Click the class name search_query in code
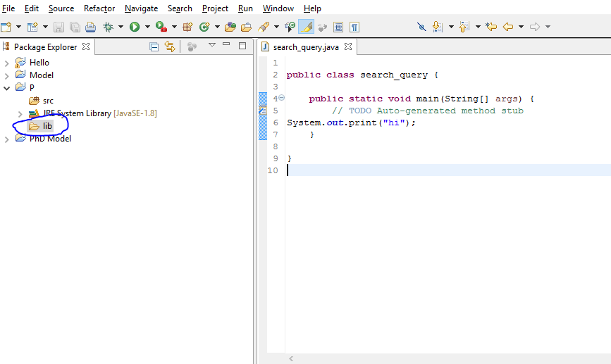611x364 pixels. coord(393,75)
